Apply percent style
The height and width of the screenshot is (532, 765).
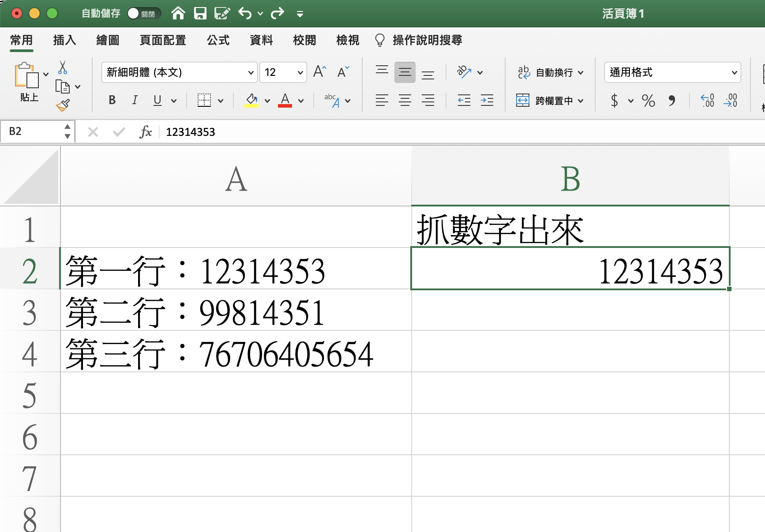click(649, 101)
